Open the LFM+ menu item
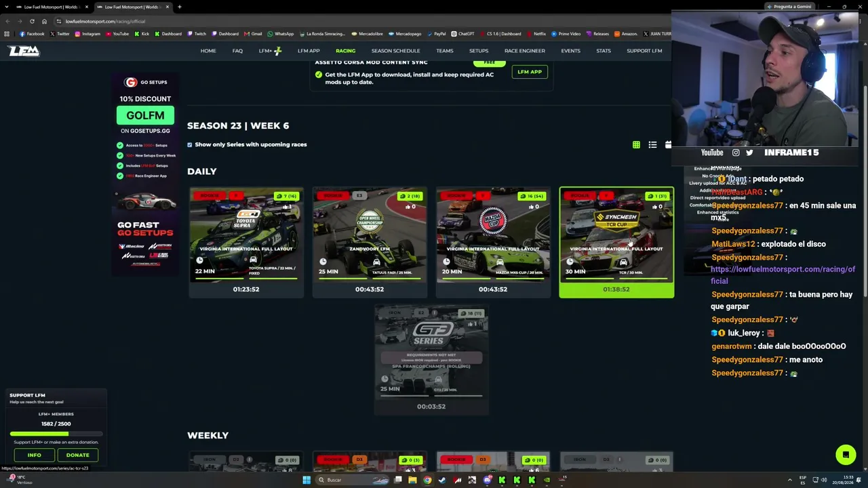Viewport: 868px width, 488px height. tap(270, 51)
